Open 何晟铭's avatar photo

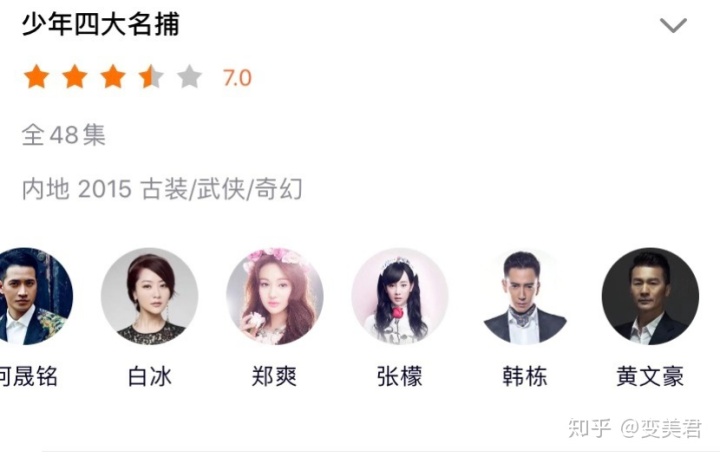pyautogui.click(x=32, y=296)
